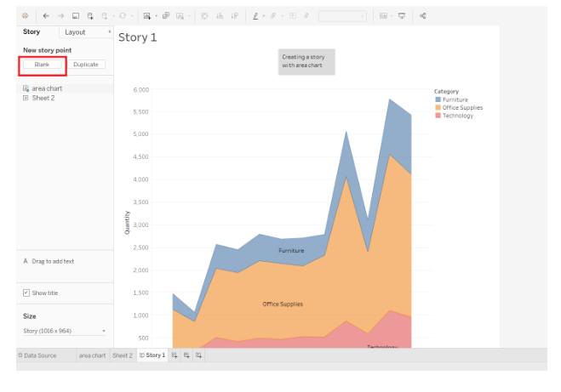561x392 pixels.
Task: Click the Duplicate story point button
Action: 86,65
